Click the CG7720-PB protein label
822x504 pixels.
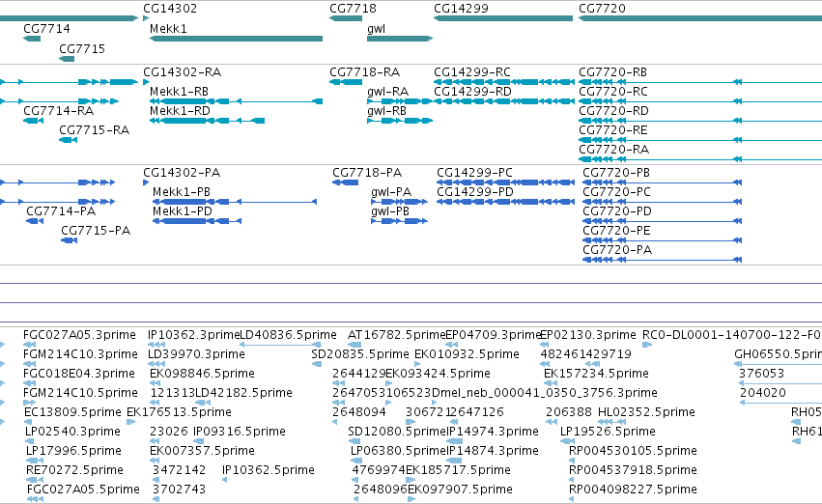(616, 173)
